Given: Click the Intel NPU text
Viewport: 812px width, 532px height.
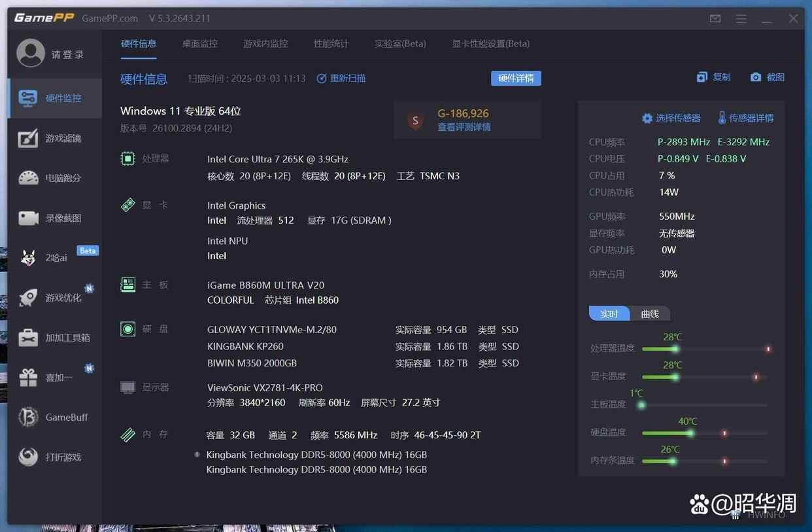Looking at the screenshot, I should point(228,241).
